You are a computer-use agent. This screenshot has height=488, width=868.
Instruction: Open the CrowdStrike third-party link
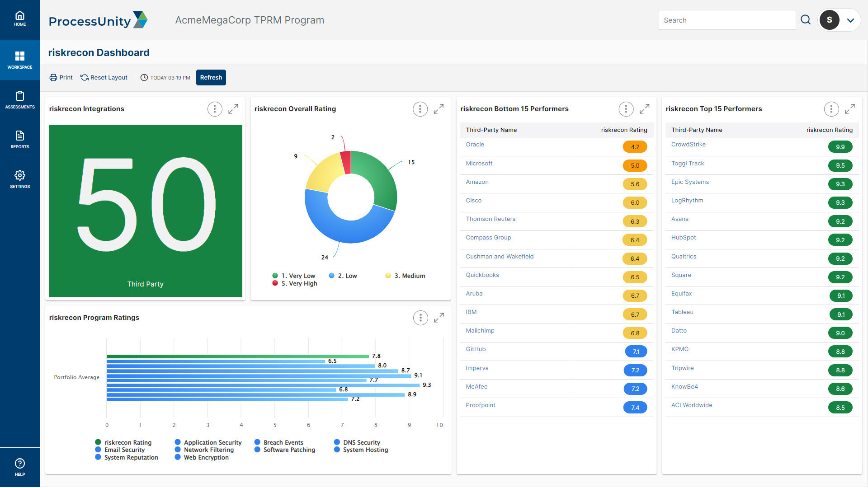(x=688, y=145)
